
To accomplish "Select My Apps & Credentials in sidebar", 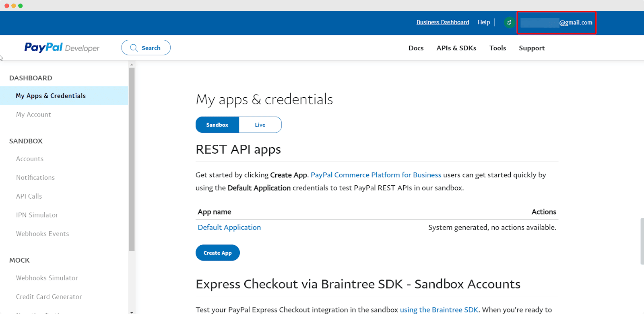I will (64, 96).
